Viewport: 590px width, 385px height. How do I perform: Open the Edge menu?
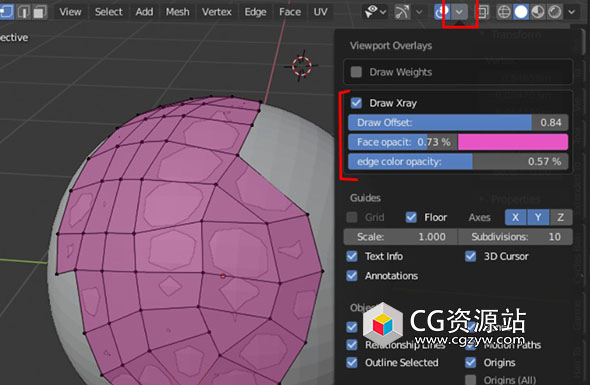255,12
